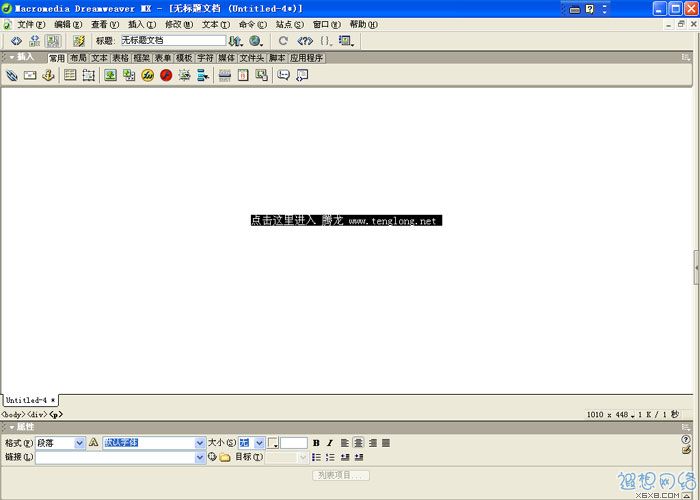Toggle italic formatting I
Viewport: 700px width, 500px height.
(x=329, y=443)
